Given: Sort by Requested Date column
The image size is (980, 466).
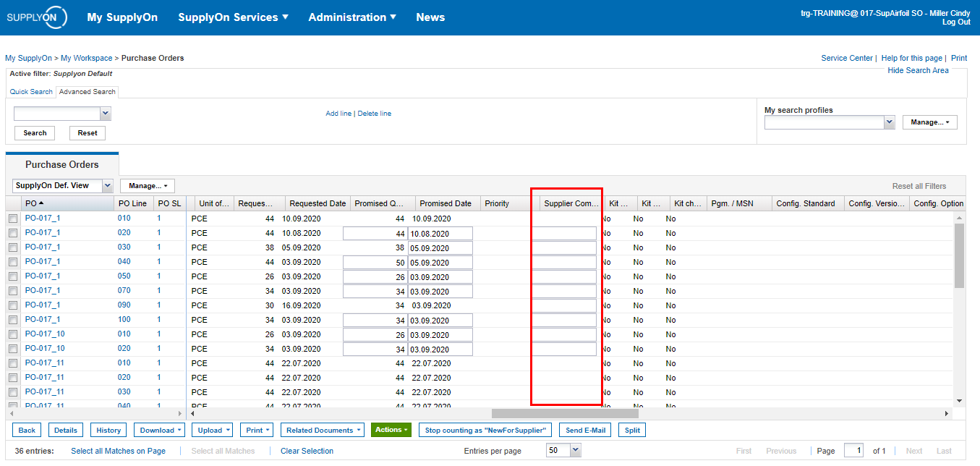Looking at the screenshot, I should (x=317, y=203).
